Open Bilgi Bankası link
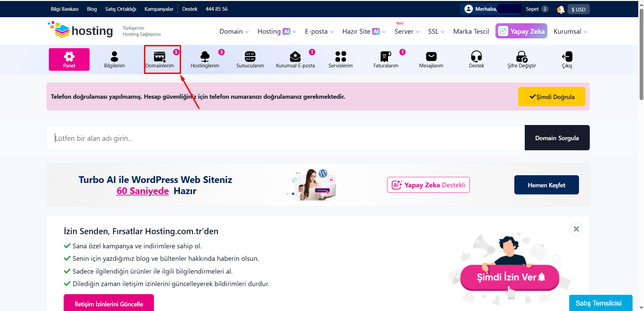This screenshot has height=311, width=644. (x=65, y=9)
